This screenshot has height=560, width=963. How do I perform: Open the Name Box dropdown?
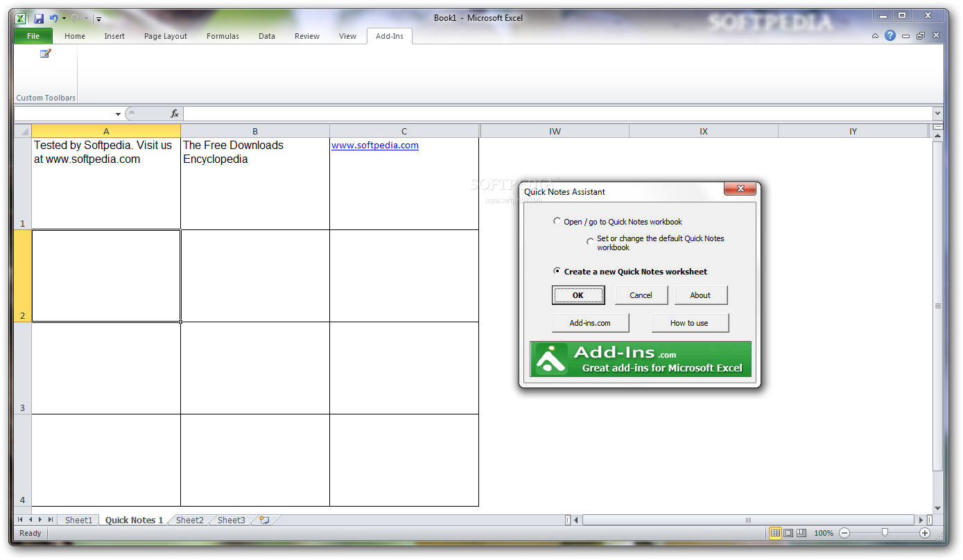tap(118, 114)
